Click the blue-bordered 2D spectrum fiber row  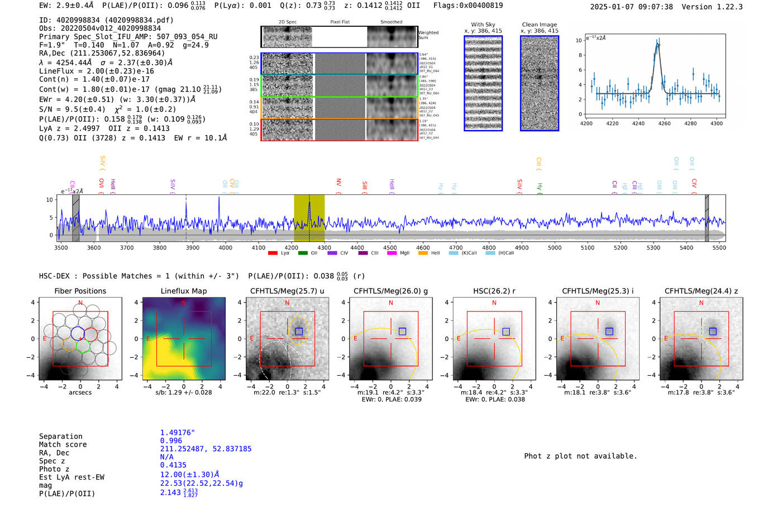coord(340,64)
